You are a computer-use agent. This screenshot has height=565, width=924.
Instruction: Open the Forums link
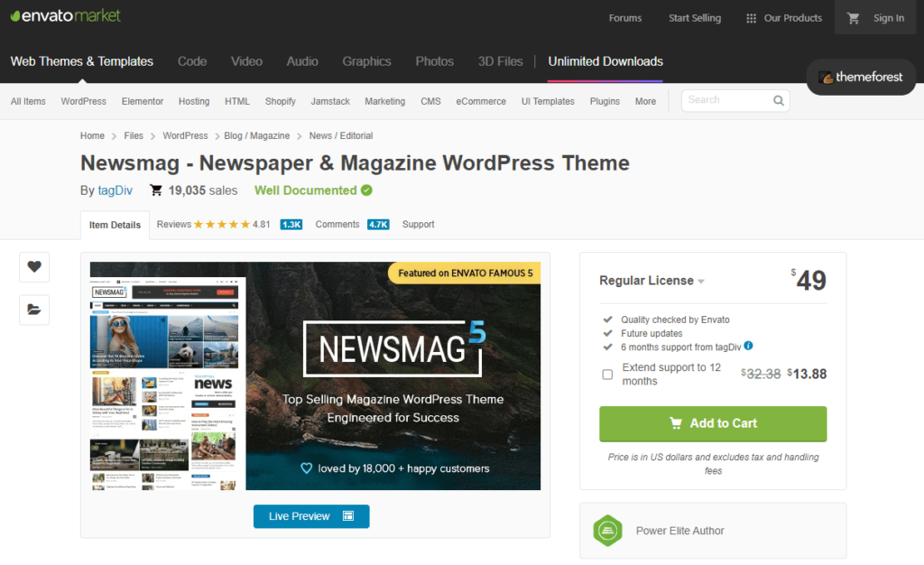pyautogui.click(x=625, y=18)
